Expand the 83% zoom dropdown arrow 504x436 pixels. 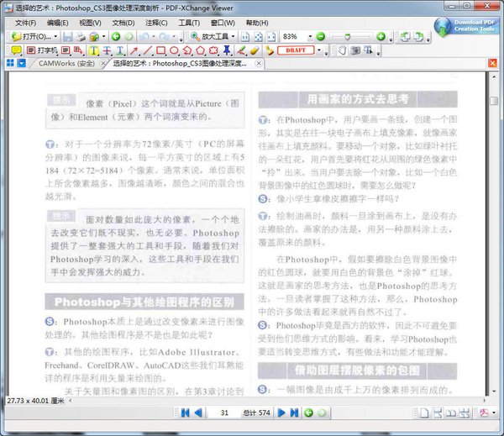[310, 36]
